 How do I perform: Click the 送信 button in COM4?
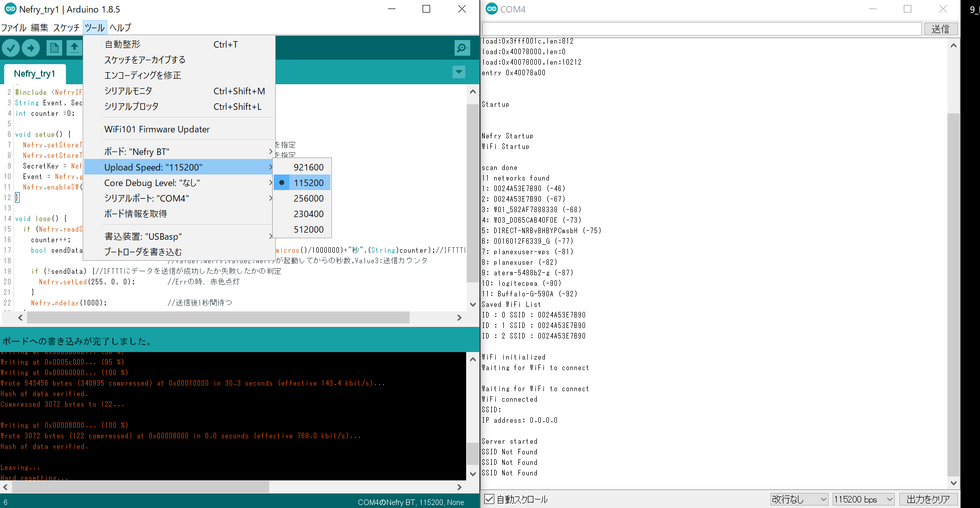point(940,29)
